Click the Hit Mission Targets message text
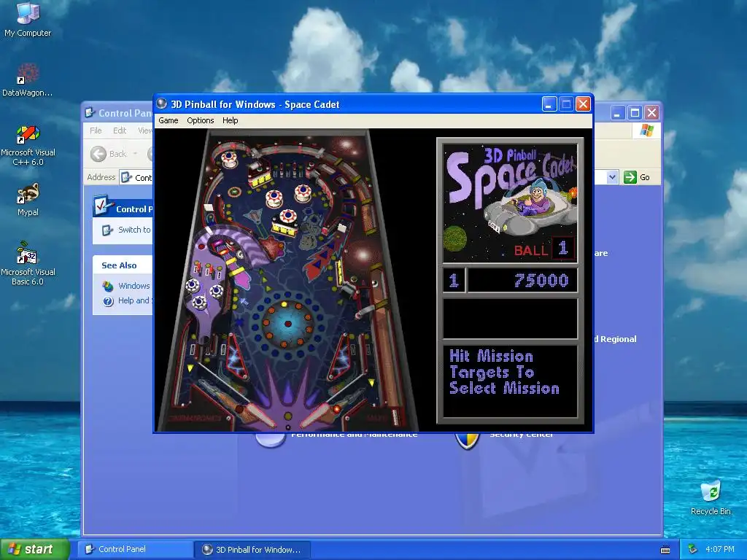The height and width of the screenshot is (560, 747). (x=504, y=372)
